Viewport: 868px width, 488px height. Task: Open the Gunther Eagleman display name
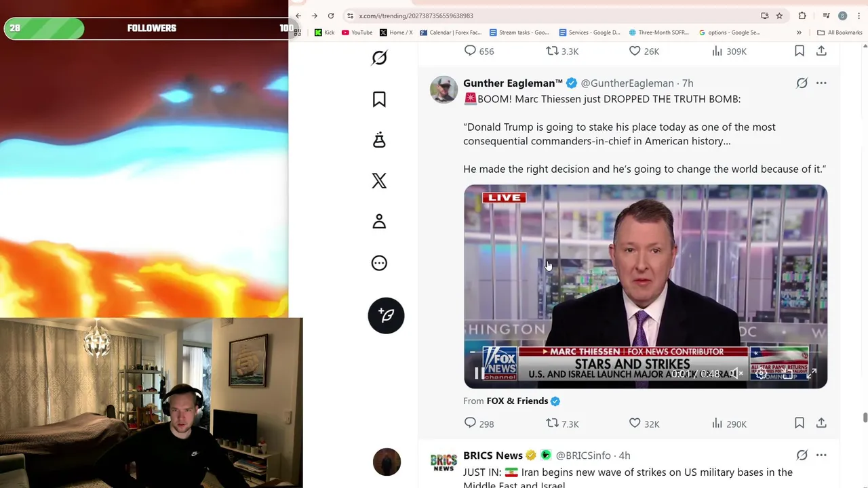[x=513, y=83]
